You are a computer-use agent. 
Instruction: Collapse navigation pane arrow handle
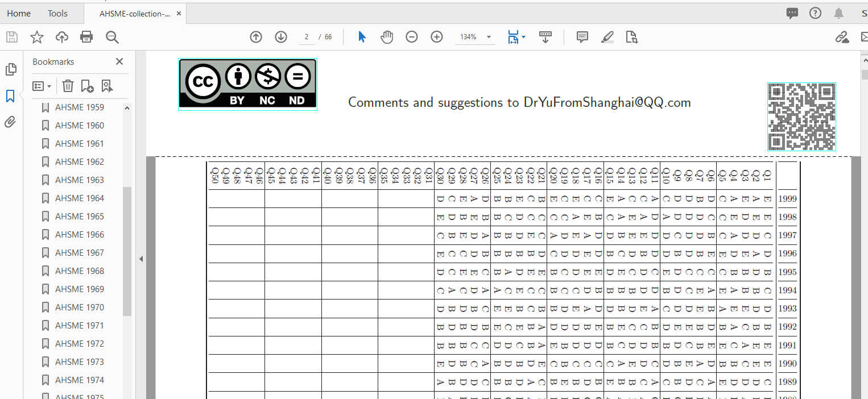141,259
